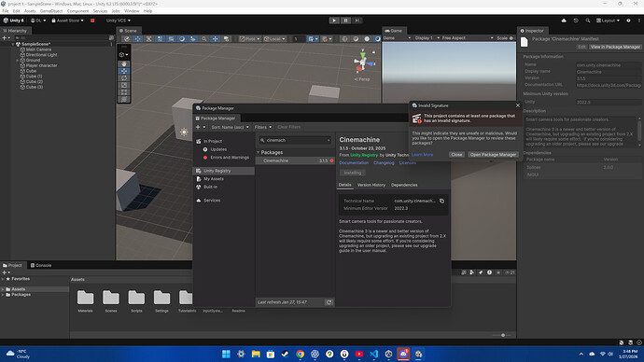Viewport: 644px width, 362px height.
Task: Open File Explorer from the taskbar
Action: [x=256, y=354]
